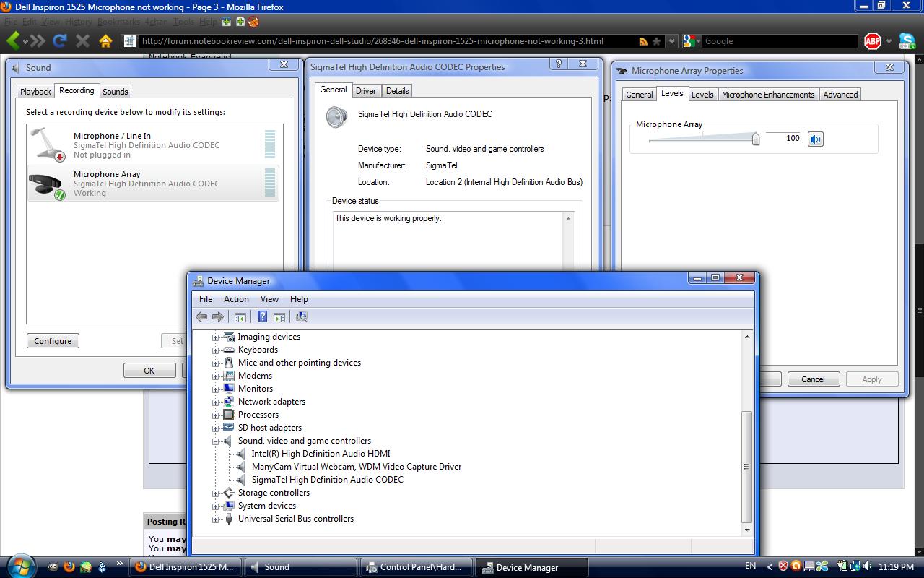Screen dimensions: 924x578
Task: Open the Driver tab in SigmaTel properties
Action: pos(366,91)
